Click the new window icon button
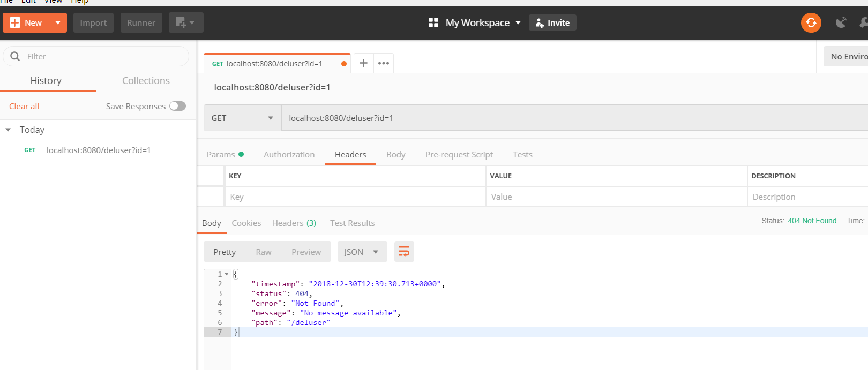This screenshot has height=370, width=868. click(185, 22)
